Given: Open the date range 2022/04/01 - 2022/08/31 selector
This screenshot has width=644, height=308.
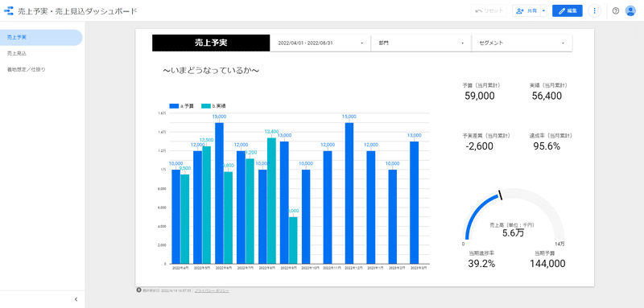Looking at the screenshot, I should pos(320,43).
